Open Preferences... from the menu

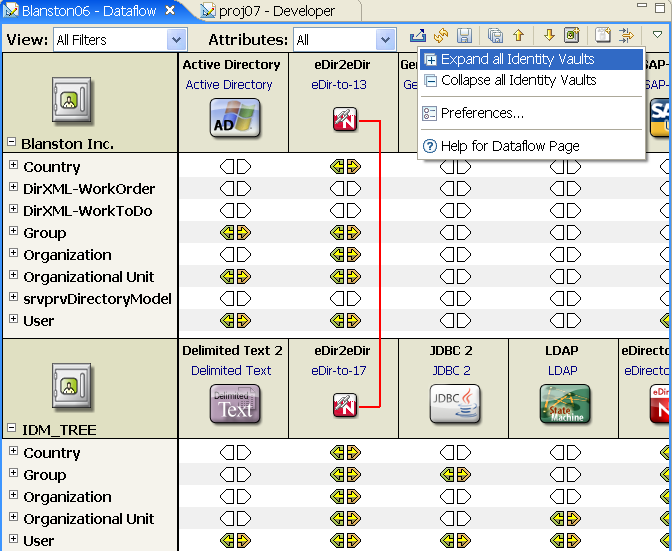(x=531, y=113)
